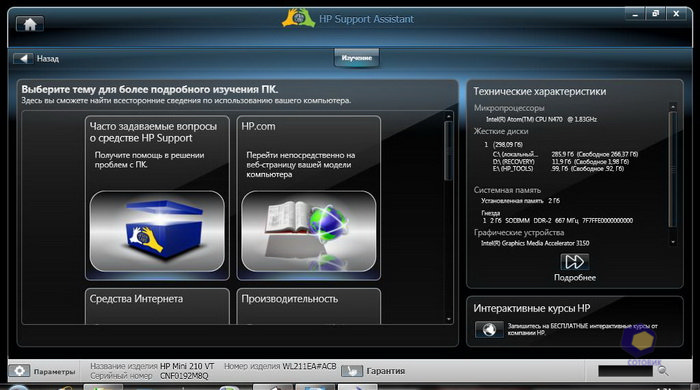This screenshot has height=390, width=700.
Task: Click the Назад label
Action: pos(48,58)
